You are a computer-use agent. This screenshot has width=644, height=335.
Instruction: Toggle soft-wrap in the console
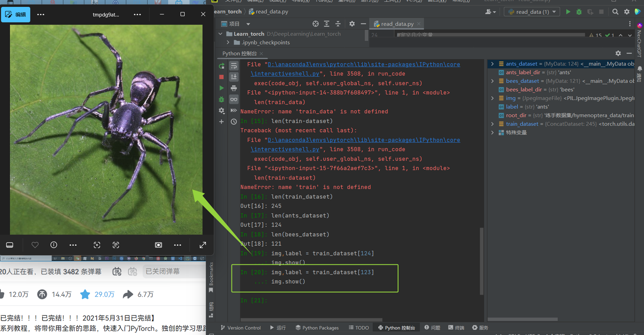234,66
